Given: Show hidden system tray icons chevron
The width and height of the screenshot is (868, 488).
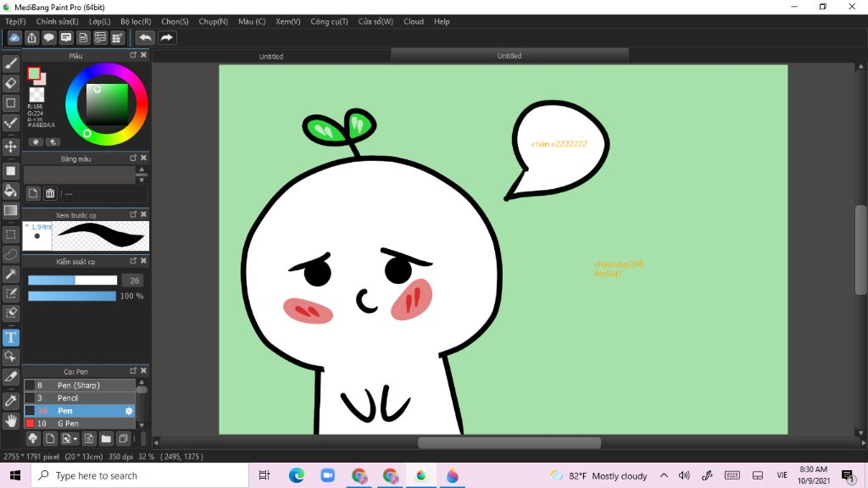Looking at the screenshot, I should click(664, 475).
